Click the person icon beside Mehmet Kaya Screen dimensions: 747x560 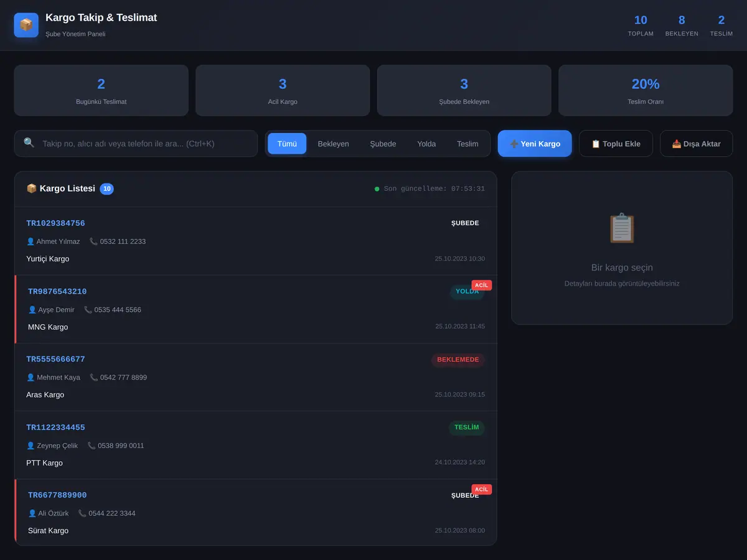click(x=31, y=378)
